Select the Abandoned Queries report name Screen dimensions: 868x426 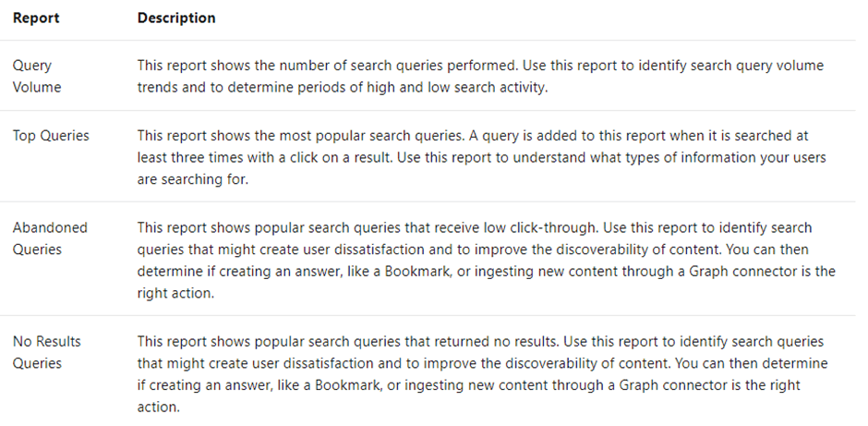point(50,238)
